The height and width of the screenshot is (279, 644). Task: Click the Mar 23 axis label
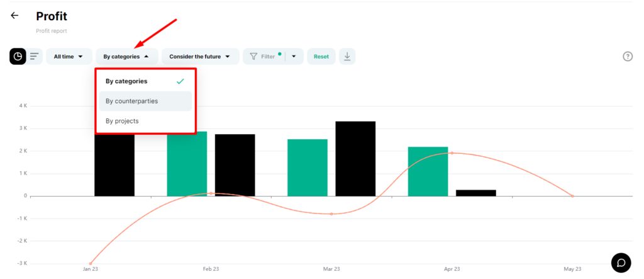pos(331,269)
